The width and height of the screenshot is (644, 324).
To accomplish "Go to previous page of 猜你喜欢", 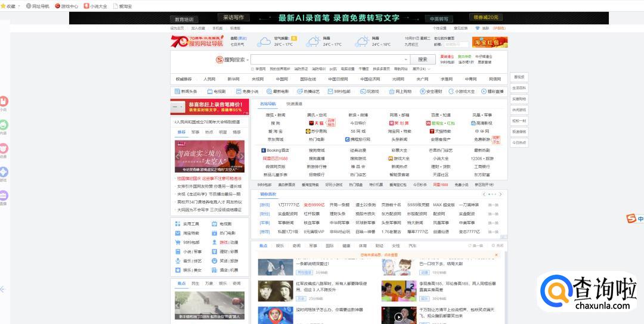I will (x=485, y=194).
